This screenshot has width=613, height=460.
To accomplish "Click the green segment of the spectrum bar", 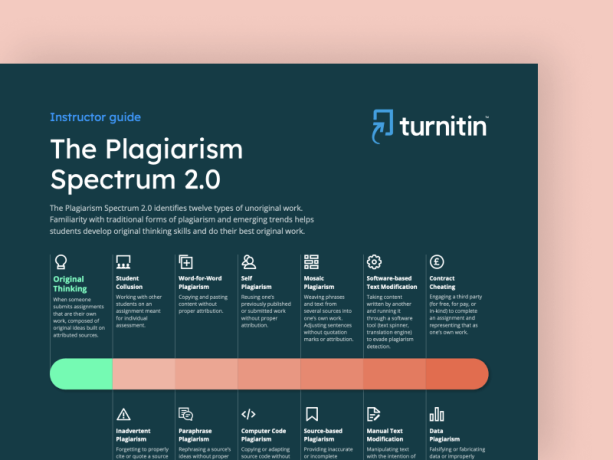I will (82, 375).
